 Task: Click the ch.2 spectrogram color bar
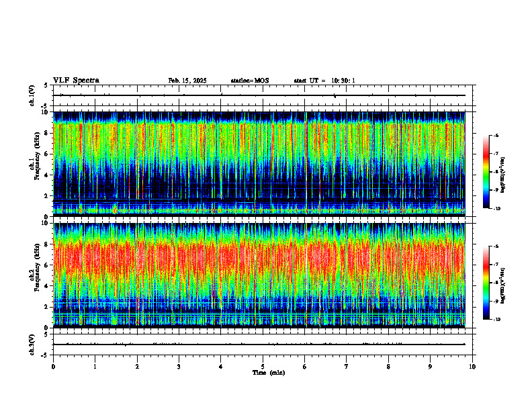[486, 283]
